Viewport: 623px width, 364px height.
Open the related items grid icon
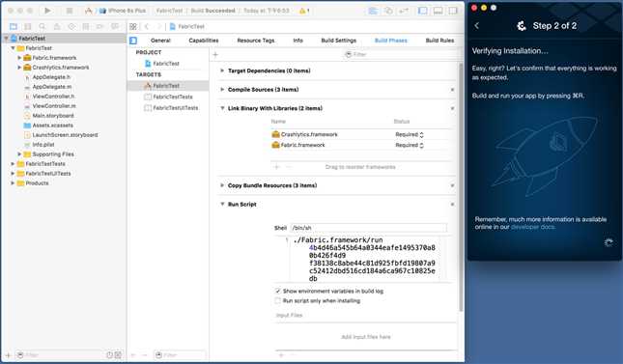(x=133, y=27)
